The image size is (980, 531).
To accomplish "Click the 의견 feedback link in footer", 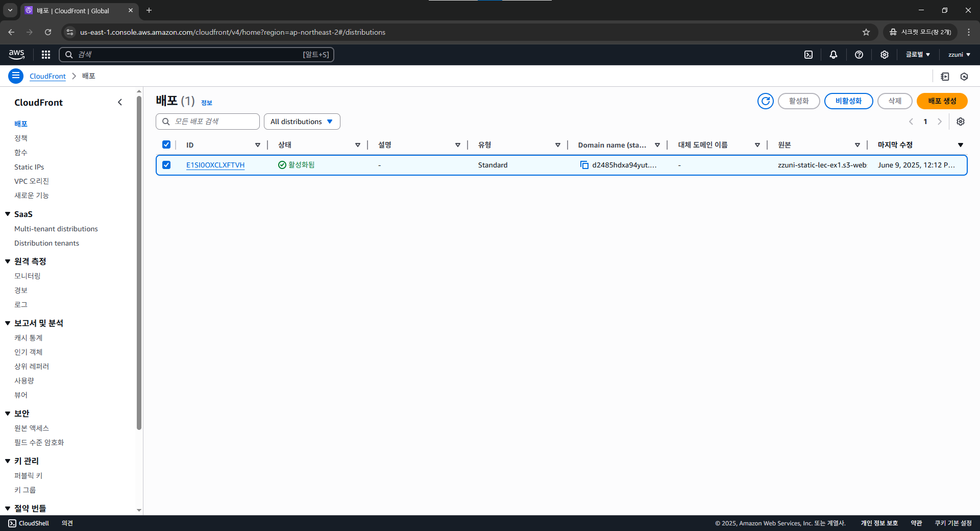I will click(67, 523).
